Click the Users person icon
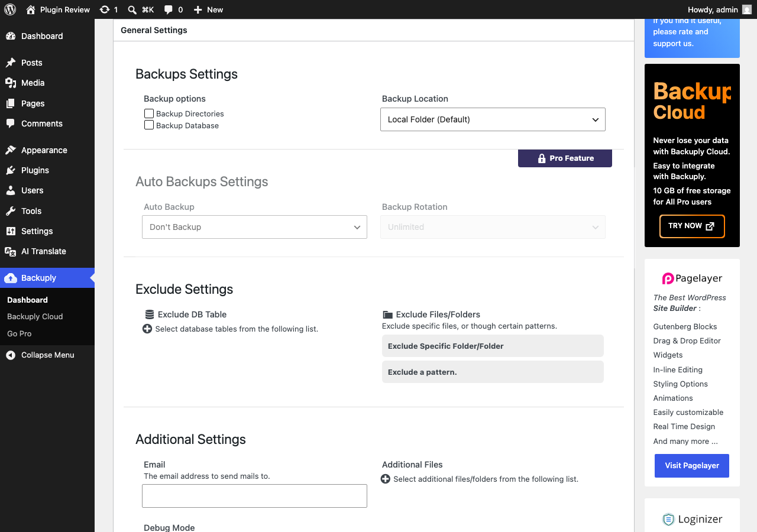This screenshot has width=757, height=532. tap(11, 190)
